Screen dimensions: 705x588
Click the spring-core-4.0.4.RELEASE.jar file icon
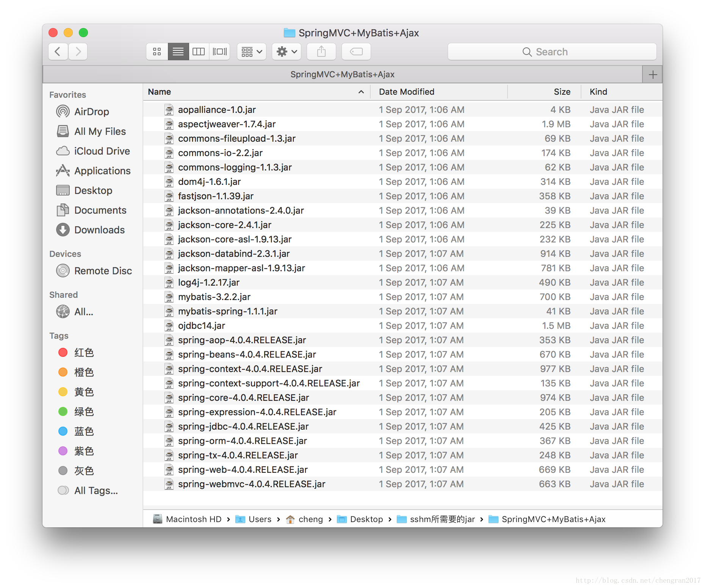[x=169, y=398]
